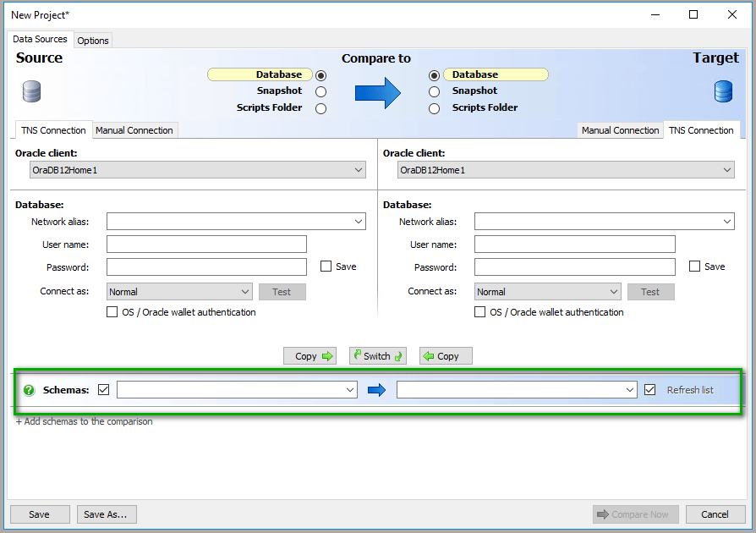Open the source Oracle client dropdown
The width and height of the screenshot is (756, 533).
click(x=356, y=169)
